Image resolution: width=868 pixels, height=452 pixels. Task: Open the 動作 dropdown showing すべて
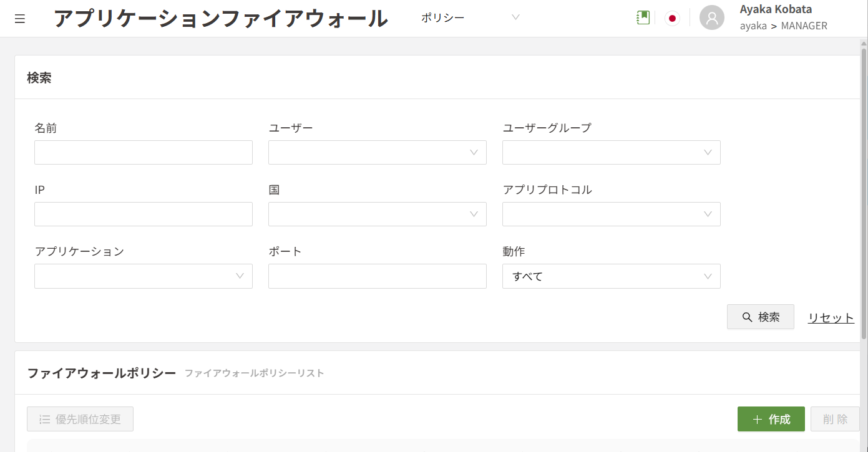click(611, 276)
